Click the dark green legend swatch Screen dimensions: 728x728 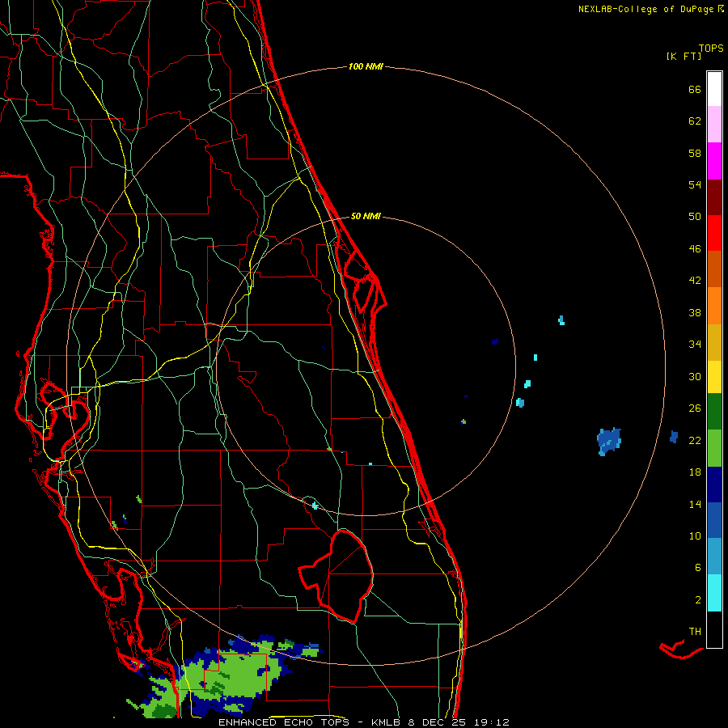[714, 412]
